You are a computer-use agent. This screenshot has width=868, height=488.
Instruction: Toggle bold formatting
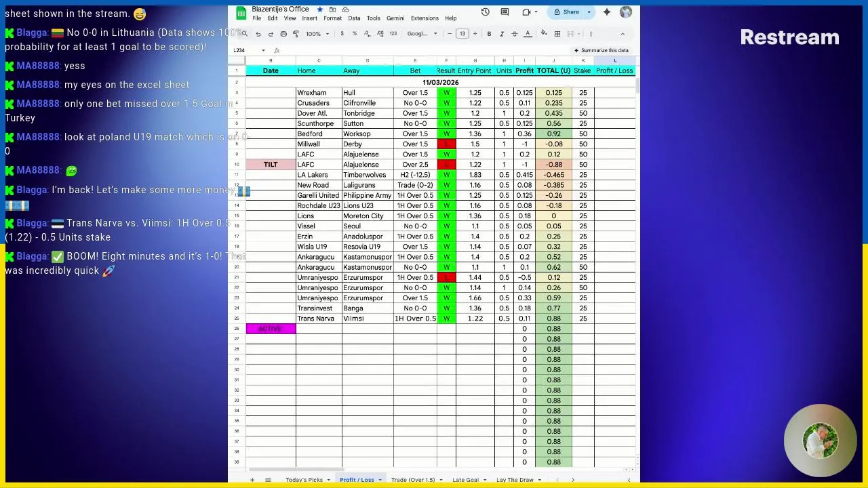[x=489, y=34]
